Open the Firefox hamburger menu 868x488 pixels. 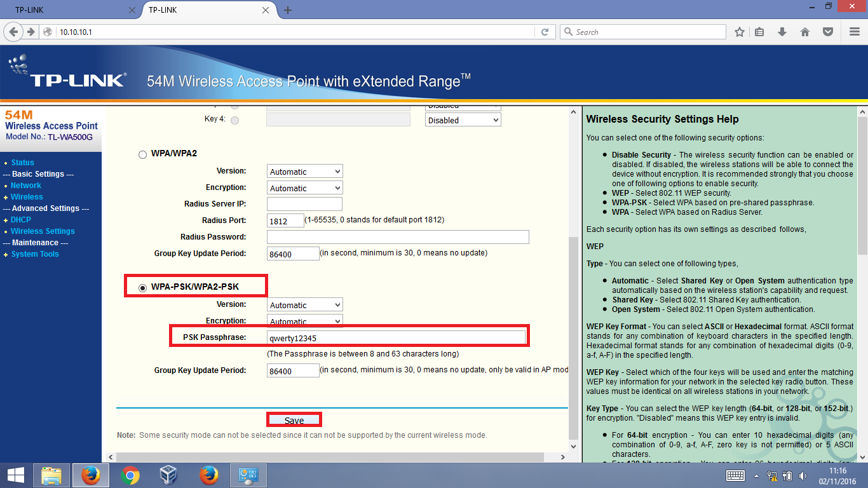854,32
